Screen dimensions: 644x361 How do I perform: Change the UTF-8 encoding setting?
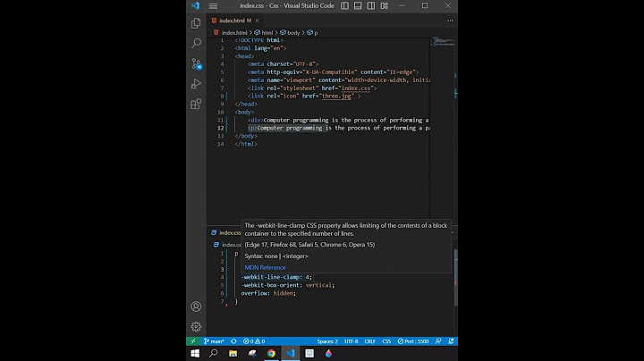coord(352,341)
